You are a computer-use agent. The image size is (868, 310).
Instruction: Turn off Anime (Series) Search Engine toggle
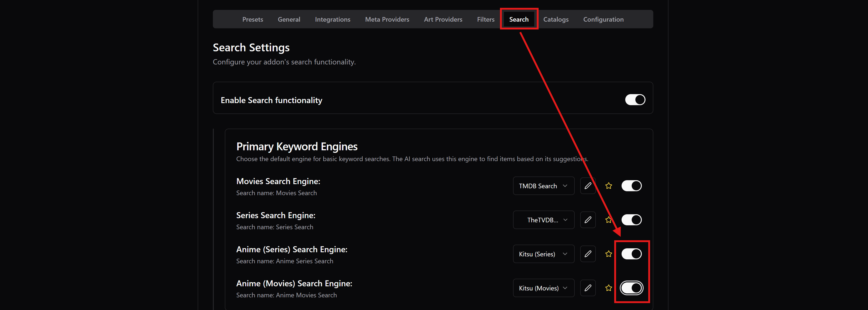(x=631, y=254)
